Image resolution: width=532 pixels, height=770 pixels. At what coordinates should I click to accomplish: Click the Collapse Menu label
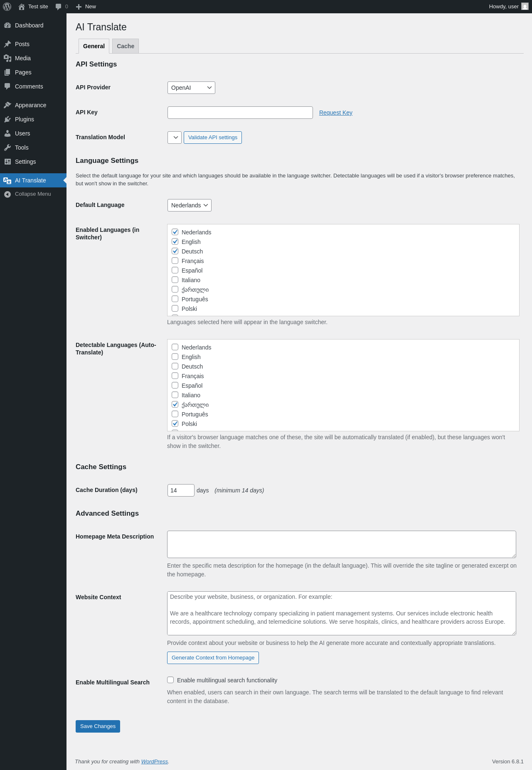click(33, 194)
